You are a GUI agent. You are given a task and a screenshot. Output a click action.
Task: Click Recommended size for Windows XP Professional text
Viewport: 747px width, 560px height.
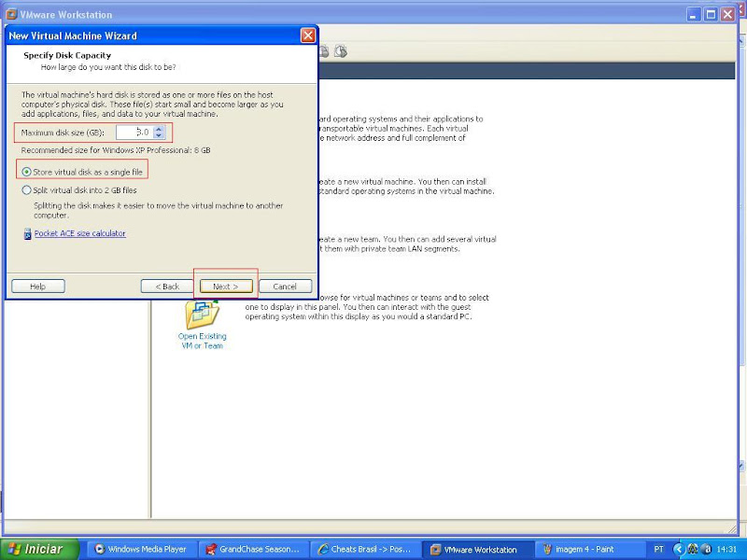[x=116, y=150]
